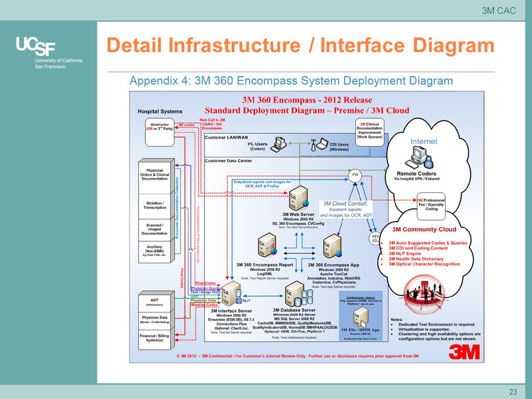The height and width of the screenshot is (399, 532).
Task: Select the '3M NLP Engine' bullet
Action: [x=405, y=253]
